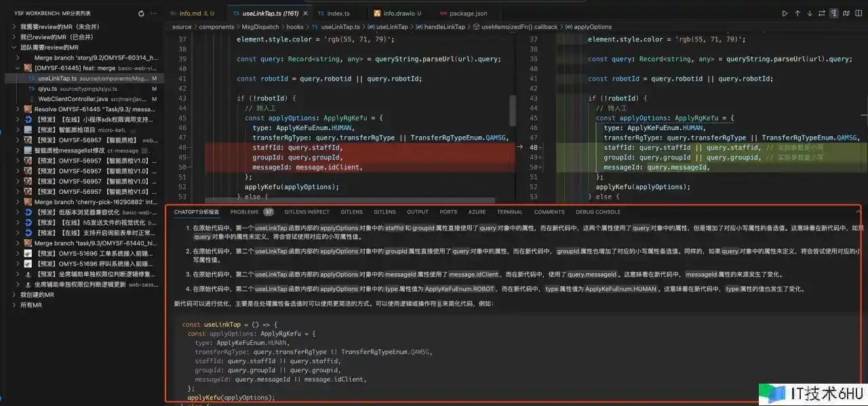Click the revert arrow at diff line 48
868x406 pixels.
(520, 147)
